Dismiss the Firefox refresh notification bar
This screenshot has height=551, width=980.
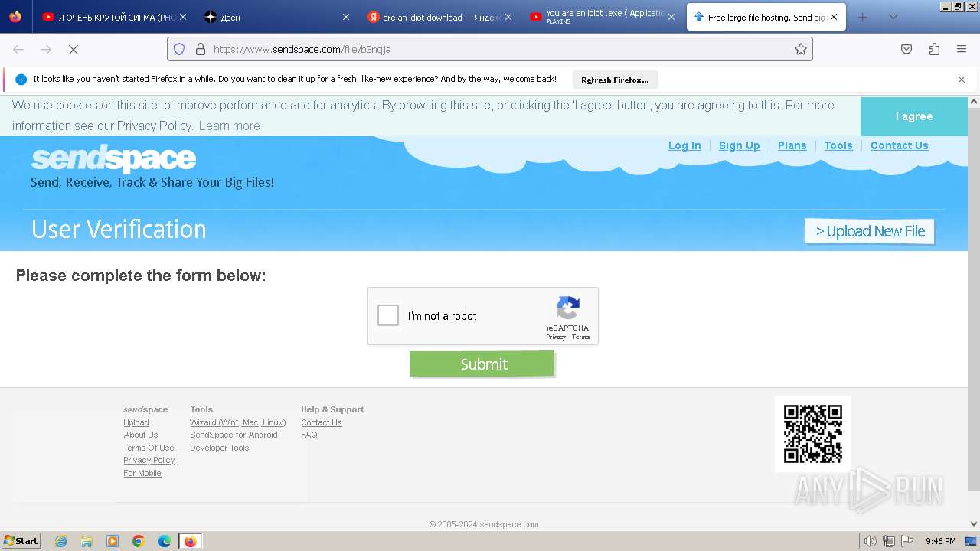(962, 80)
